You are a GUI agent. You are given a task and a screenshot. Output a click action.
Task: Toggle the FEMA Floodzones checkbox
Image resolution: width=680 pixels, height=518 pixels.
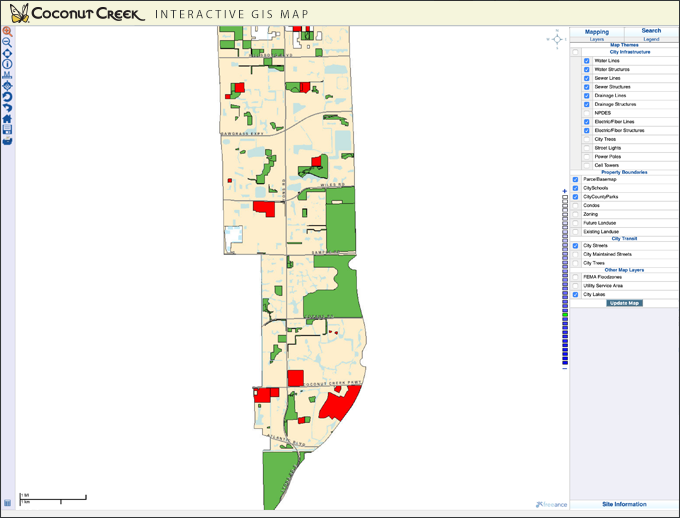[x=576, y=277]
